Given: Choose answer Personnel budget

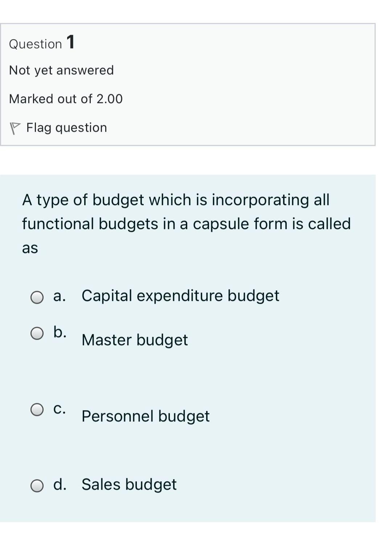Looking at the screenshot, I should pyautogui.click(x=145, y=416).
